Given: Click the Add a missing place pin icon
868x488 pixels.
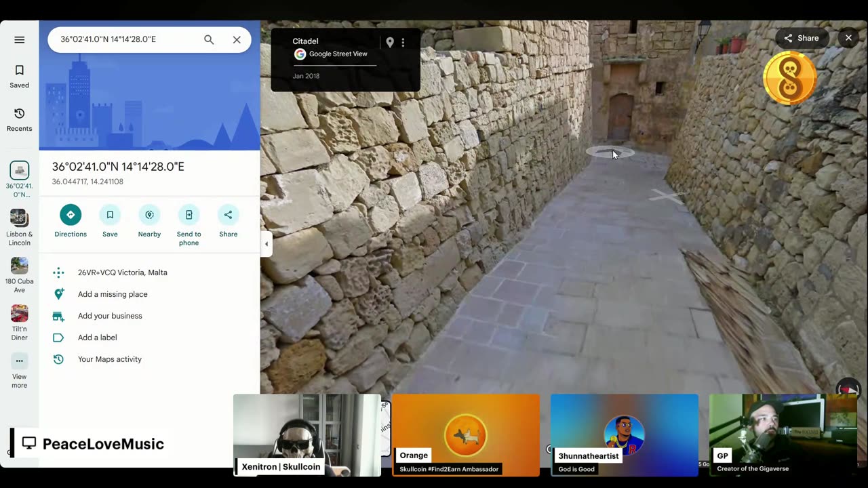Looking at the screenshot, I should [58, 294].
